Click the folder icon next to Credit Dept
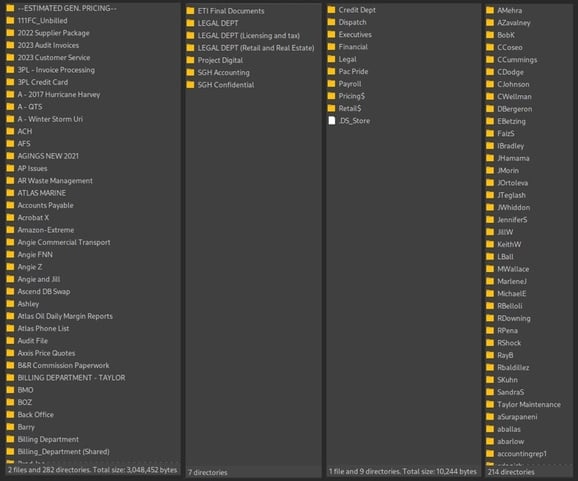 (331, 10)
